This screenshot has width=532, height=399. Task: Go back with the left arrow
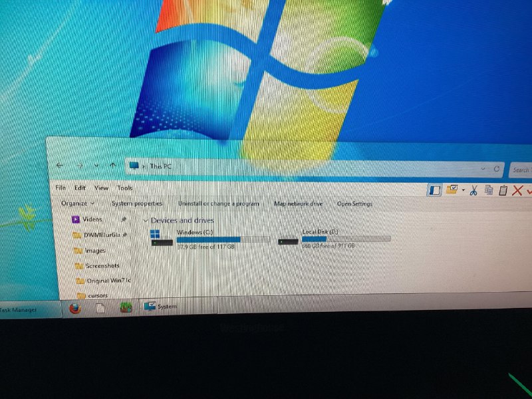60,165
